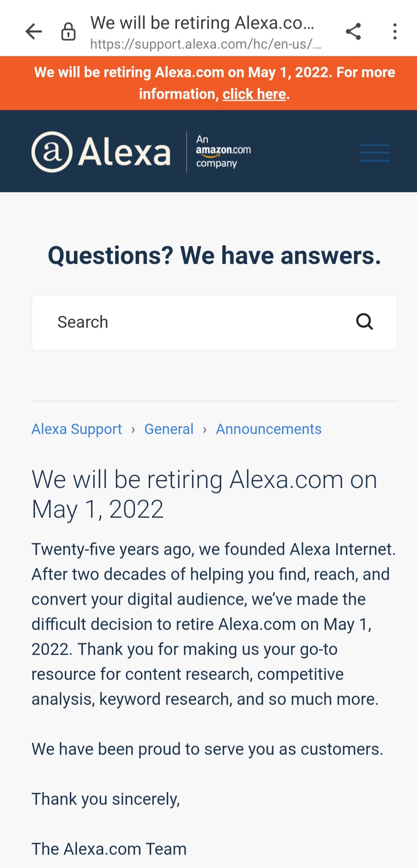Open the Announcements breadcrumb link
This screenshot has width=417, height=868.
click(x=269, y=429)
